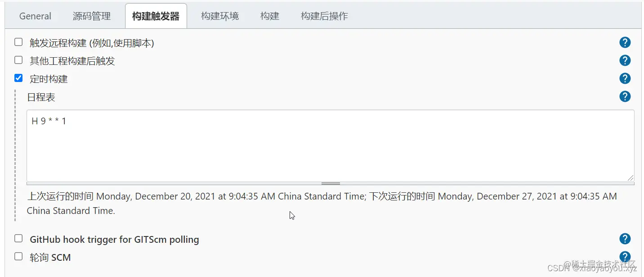
Task: Go to the 构建环境 tab
Action: click(x=220, y=16)
